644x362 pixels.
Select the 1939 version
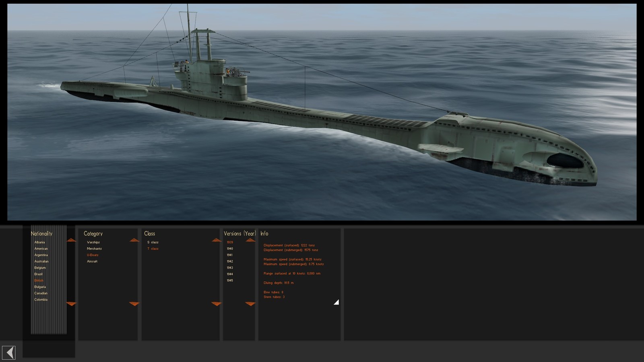point(230,242)
